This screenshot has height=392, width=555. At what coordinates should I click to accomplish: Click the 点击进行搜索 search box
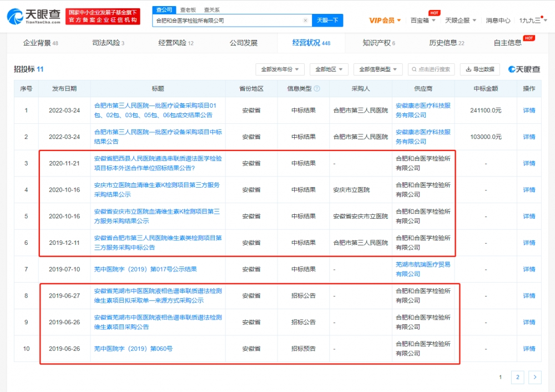pos(431,69)
